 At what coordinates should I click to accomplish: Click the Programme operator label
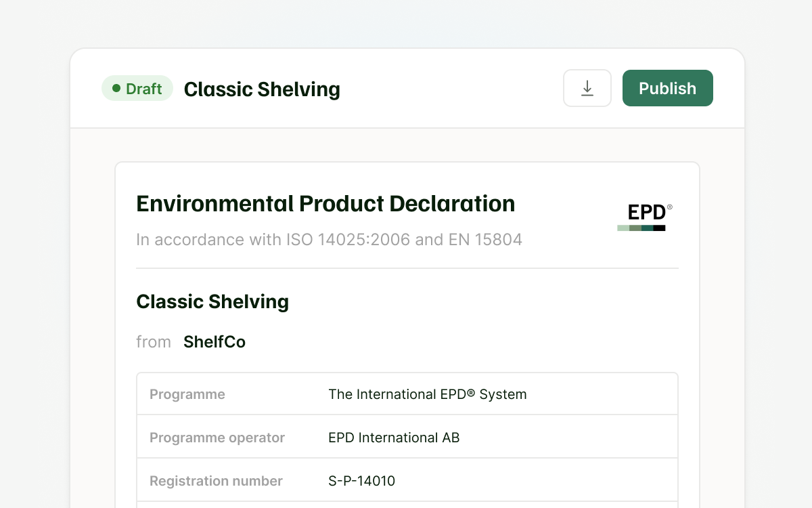pyautogui.click(x=217, y=438)
